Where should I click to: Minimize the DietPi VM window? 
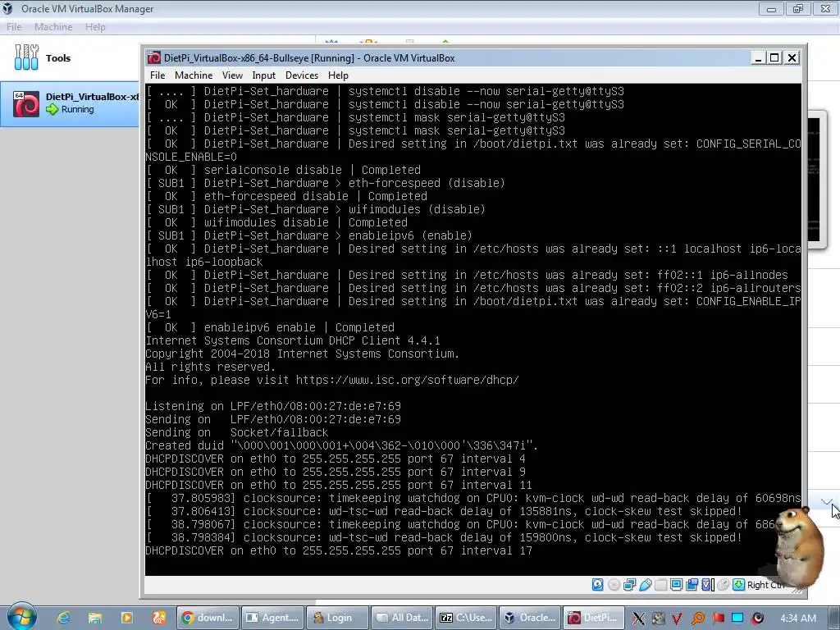pos(757,57)
